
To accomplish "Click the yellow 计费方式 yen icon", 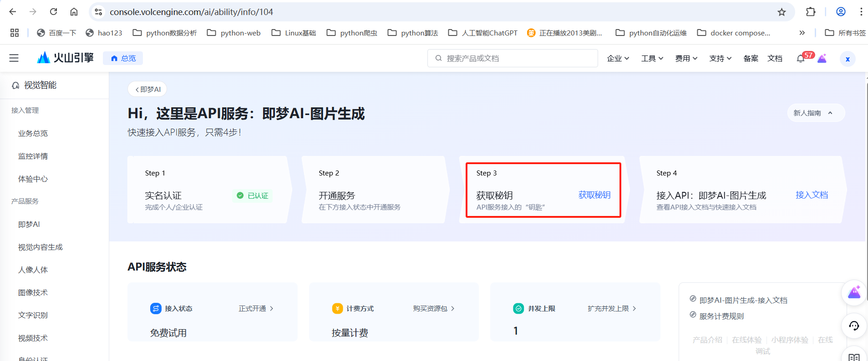I will [337, 308].
